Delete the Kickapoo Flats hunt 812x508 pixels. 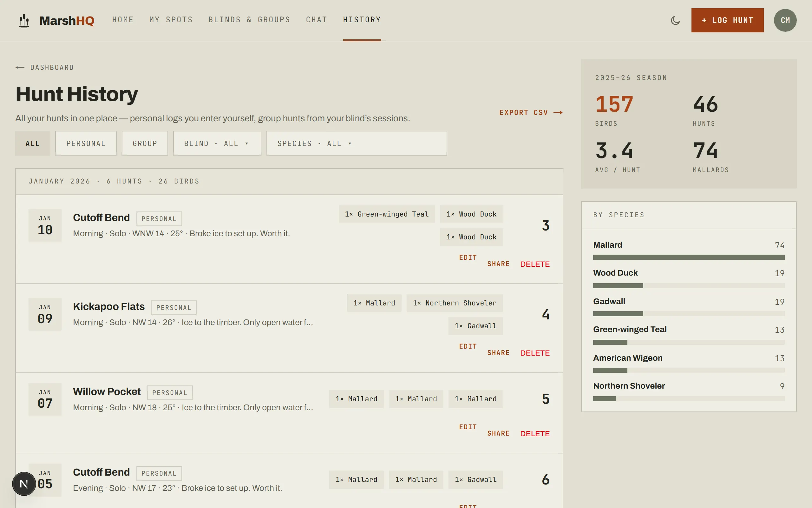535,353
